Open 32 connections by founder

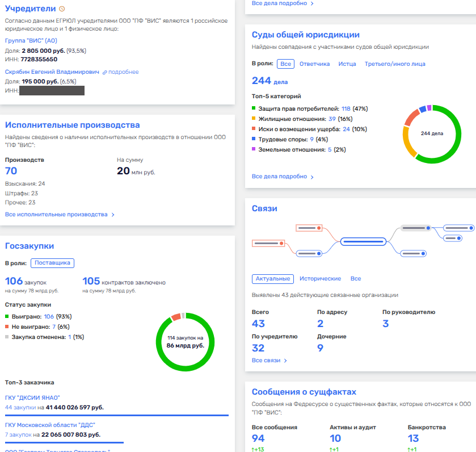click(x=258, y=348)
